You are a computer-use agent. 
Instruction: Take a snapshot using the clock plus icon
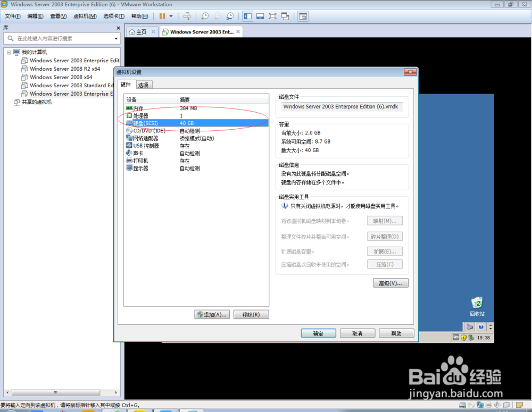pos(205,16)
